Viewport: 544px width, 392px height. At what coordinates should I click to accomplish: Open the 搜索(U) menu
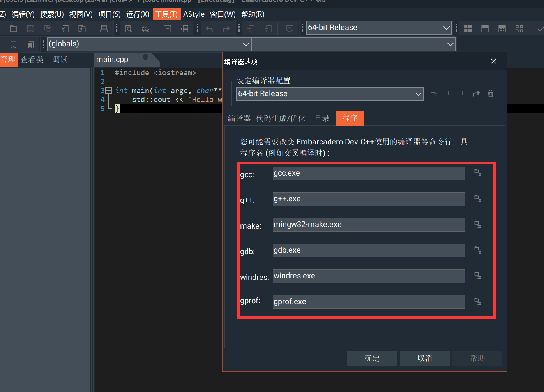pos(52,14)
